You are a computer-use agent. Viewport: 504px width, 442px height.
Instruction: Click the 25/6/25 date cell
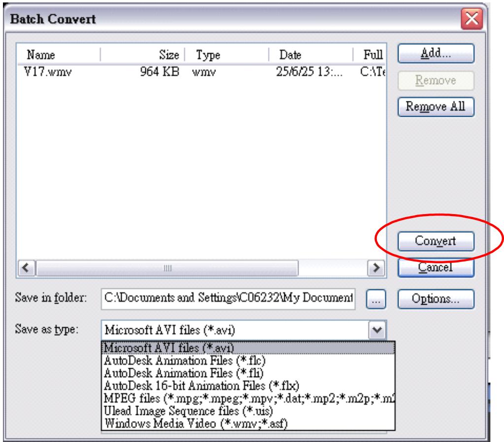[309, 72]
